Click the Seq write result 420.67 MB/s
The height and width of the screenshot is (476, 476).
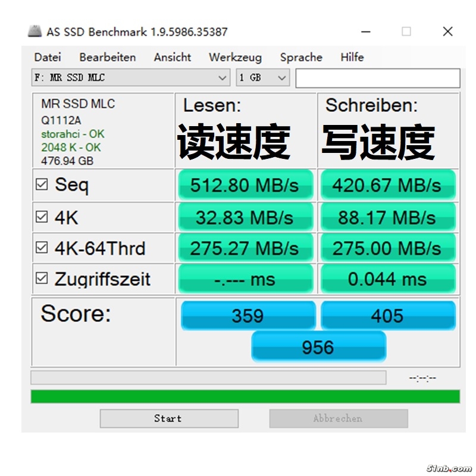[388, 185]
